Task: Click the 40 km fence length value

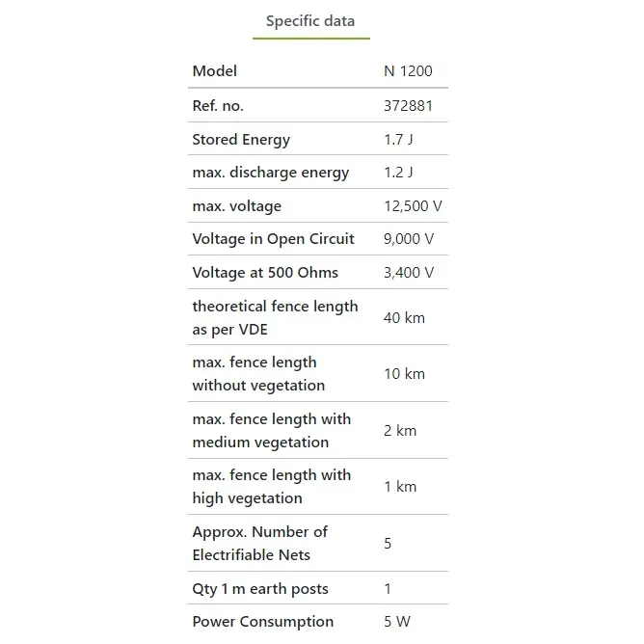Action: coord(404,318)
